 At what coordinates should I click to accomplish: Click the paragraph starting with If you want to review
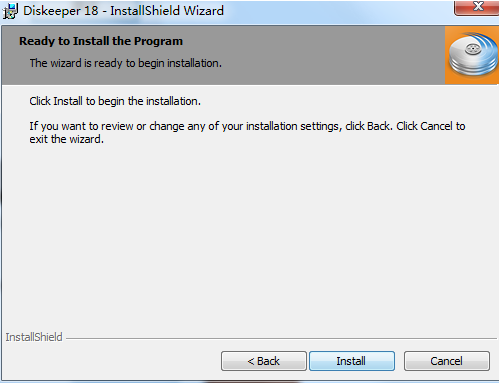[247, 132]
